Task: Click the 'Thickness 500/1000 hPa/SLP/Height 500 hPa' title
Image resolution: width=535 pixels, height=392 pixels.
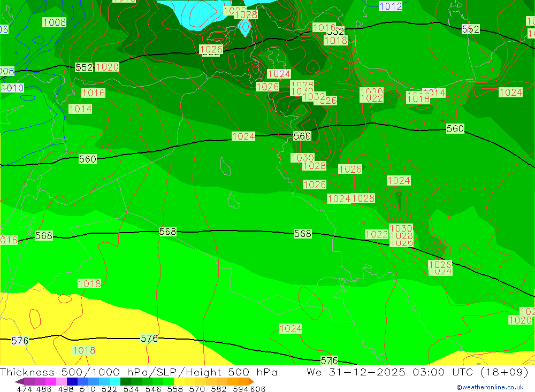Action: click(139, 372)
